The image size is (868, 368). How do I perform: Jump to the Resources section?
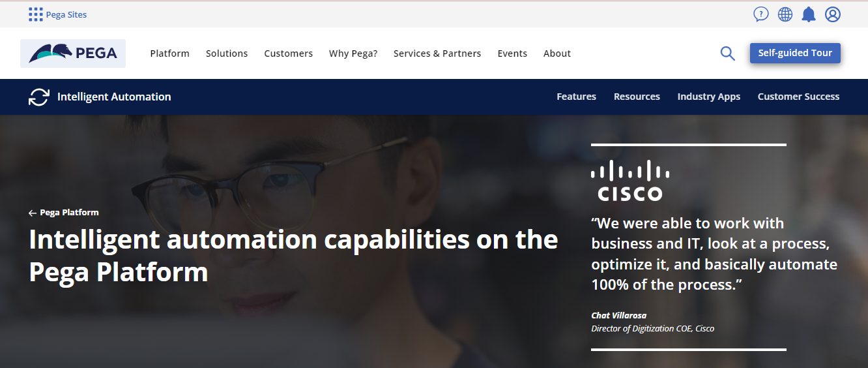(x=637, y=97)
